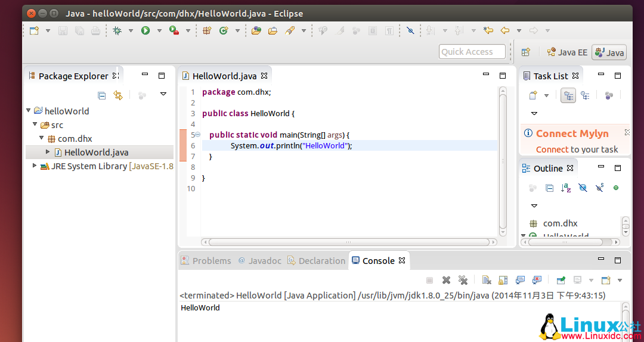Click the Back navigation arrow icon

click(x=505, y=30)
